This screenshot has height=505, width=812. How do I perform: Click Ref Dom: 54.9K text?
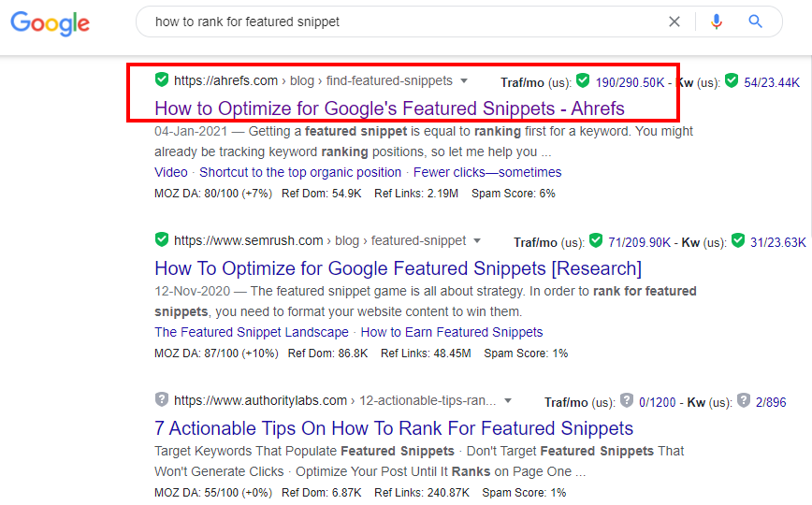pos(322,194)
